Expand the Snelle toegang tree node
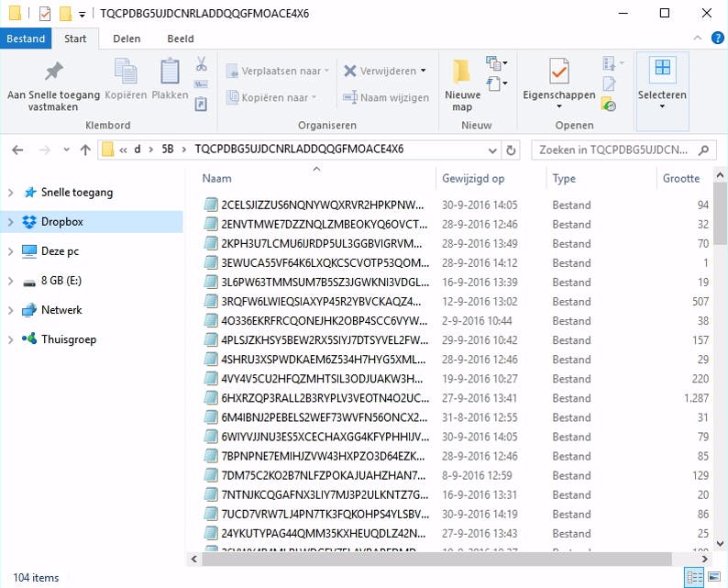This screenshot has width=728, height=588. [x=11, y=193]
